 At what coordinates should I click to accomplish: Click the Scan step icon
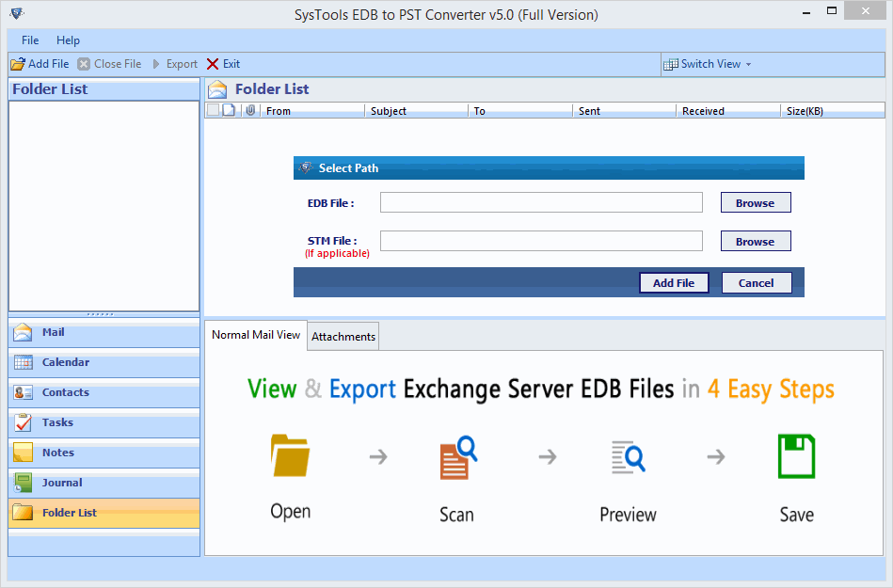pyautogui.click(x=458, y=457)
